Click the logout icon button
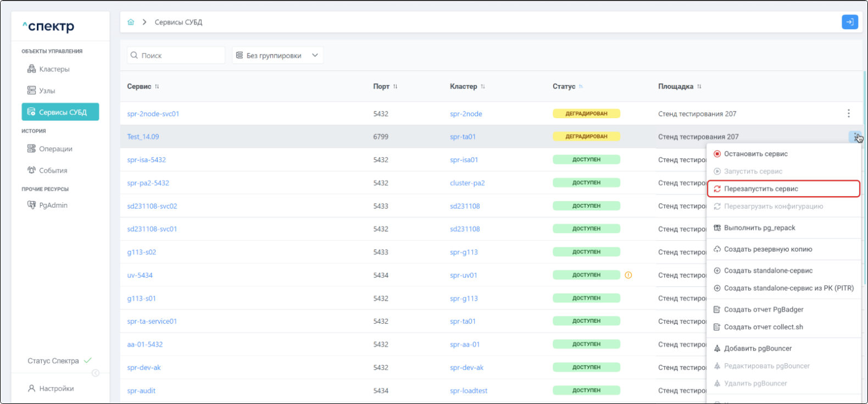 pos(849,22)
